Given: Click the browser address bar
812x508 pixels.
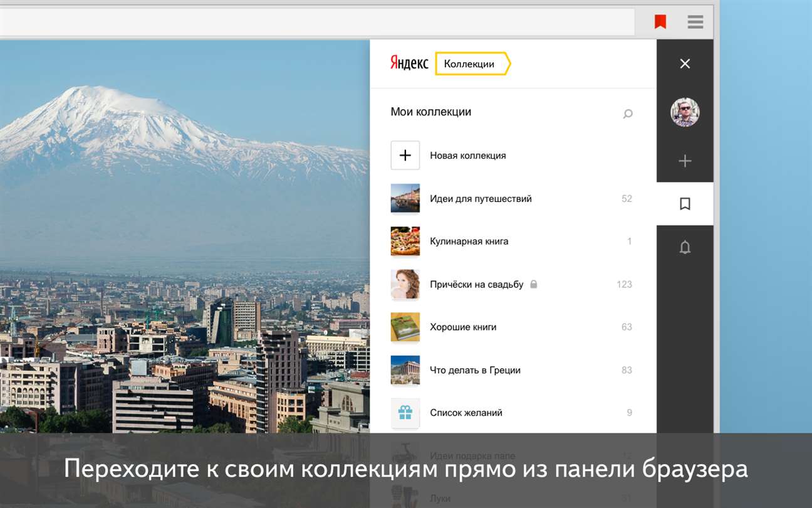Looking at the screenshot, I should (x=316, y=22).
